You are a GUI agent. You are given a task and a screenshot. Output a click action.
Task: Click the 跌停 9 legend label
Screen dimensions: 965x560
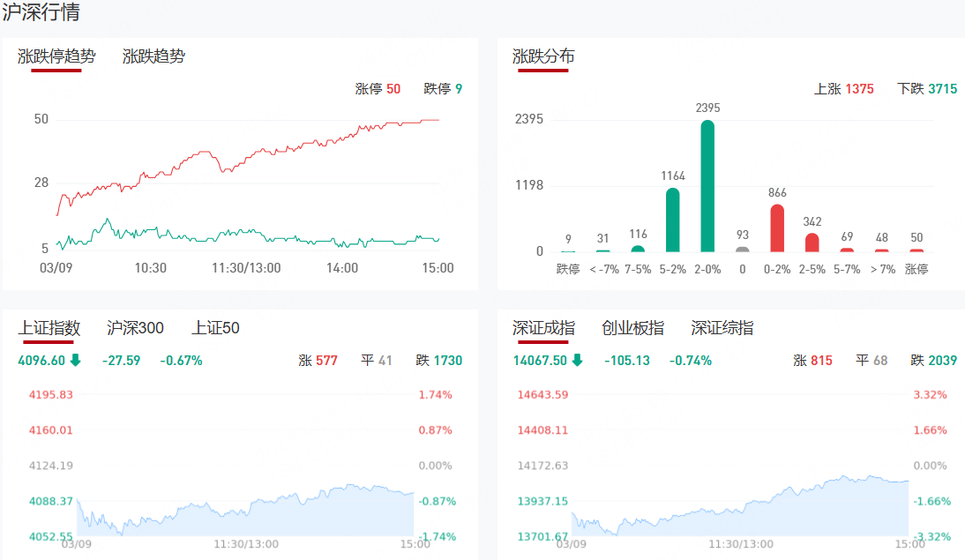(x=443, y=88)
